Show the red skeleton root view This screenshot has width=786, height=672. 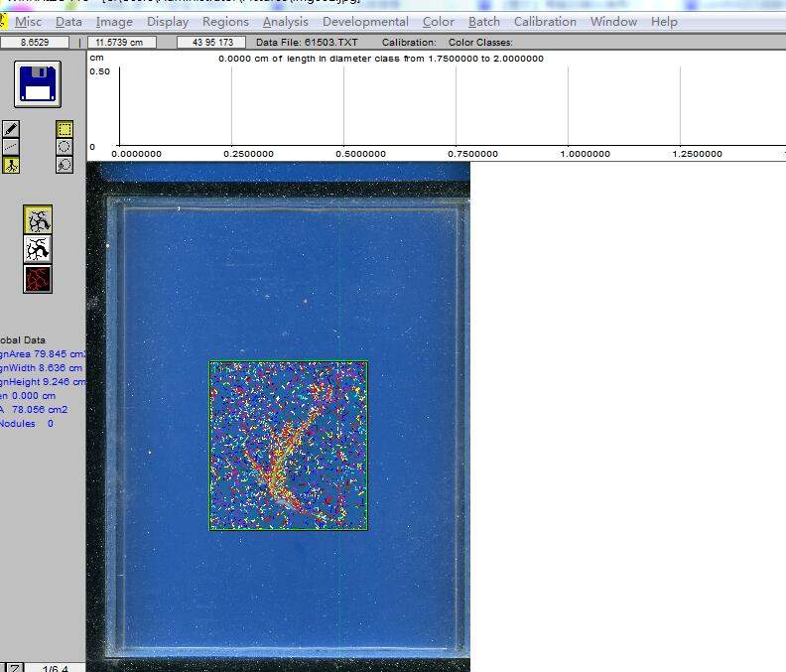(38, 279)
